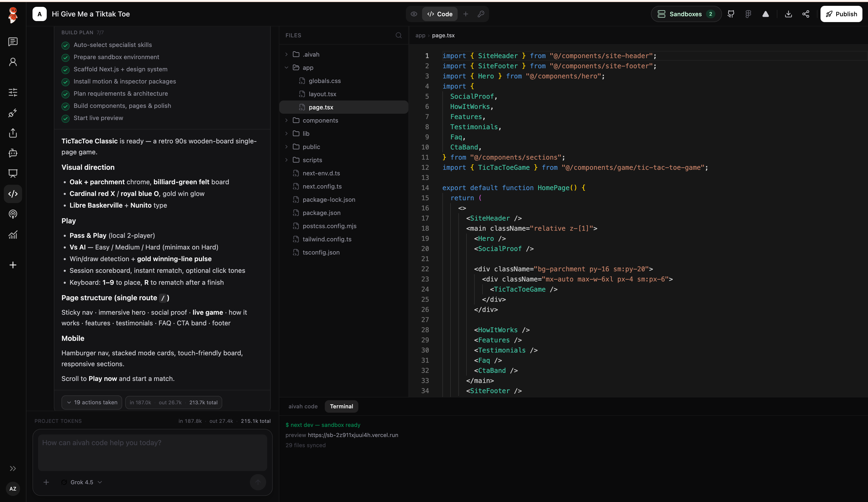Select page.tsx in the file tree
868x502 pixels.
point(343,107)
